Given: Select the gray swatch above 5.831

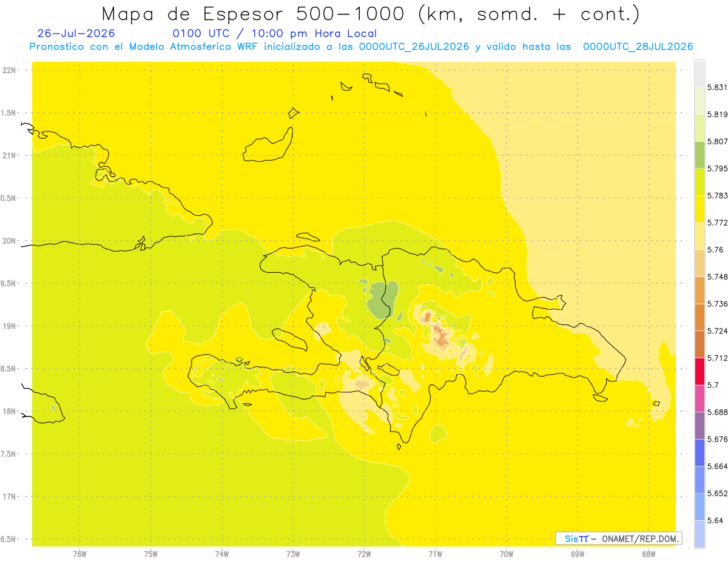Looking at the screenshot, I should point(699,73).
